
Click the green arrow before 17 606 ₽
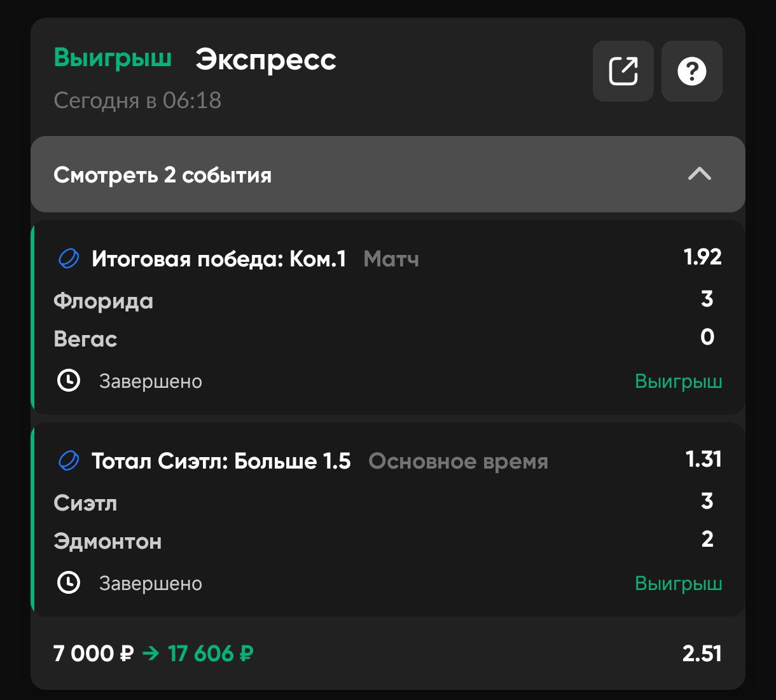coord(151,654)
